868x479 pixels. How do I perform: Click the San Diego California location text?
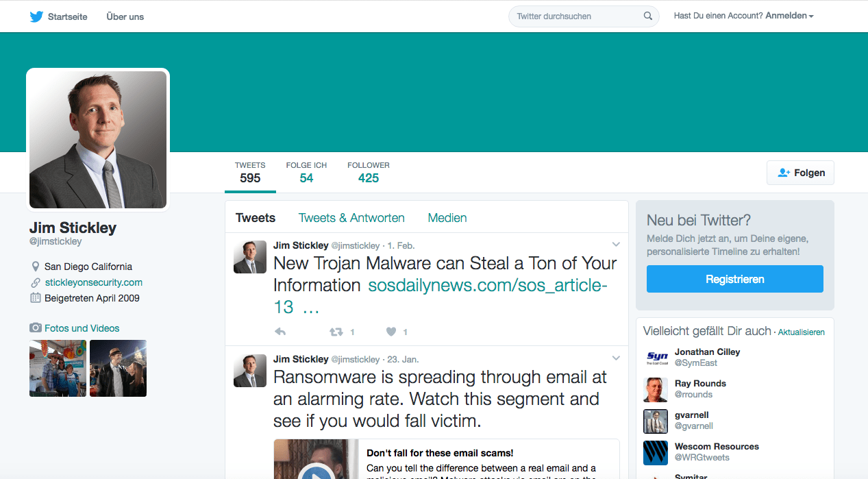click(x=88, y=267)
